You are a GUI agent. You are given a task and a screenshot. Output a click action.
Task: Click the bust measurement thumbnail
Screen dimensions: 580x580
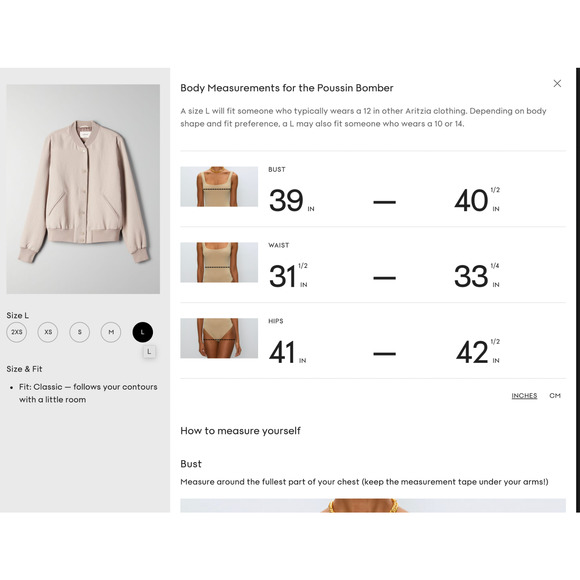[219, 186]
